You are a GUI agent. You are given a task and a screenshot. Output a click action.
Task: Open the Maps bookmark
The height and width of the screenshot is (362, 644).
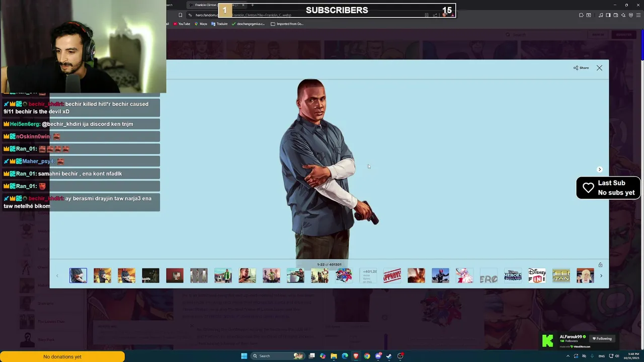tap(201, 24)
